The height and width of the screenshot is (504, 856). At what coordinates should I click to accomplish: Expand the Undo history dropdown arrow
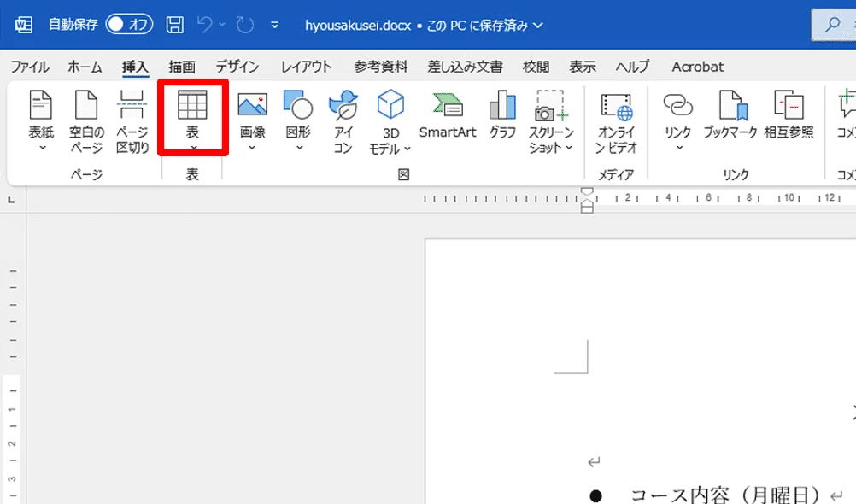[221, 25]
